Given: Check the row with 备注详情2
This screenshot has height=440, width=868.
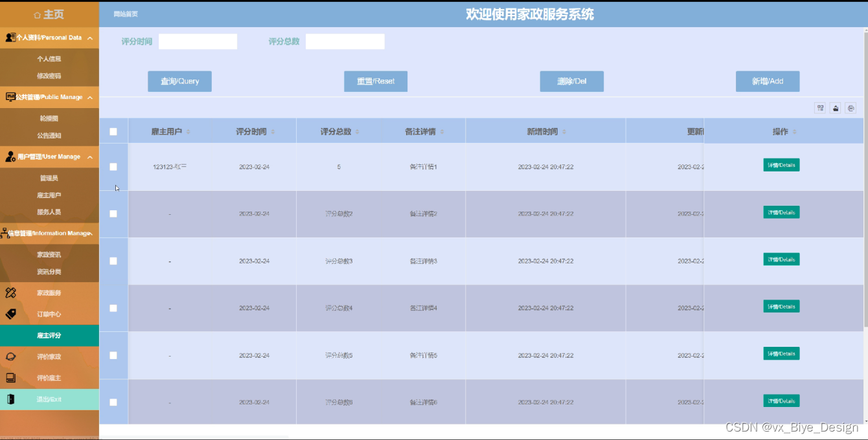Looking at the screenshot, I should [x=113, y=214].
